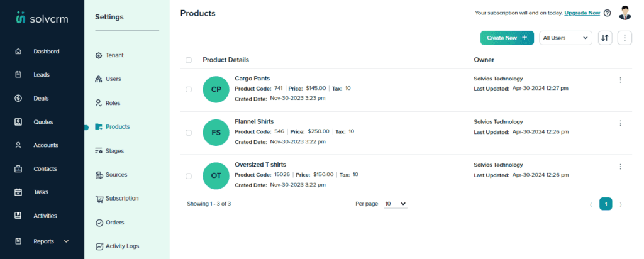Image resolution: width=644 pixels, height=259 pixels.
Task: Open the help question mark icon
Action: click(608, 13)
